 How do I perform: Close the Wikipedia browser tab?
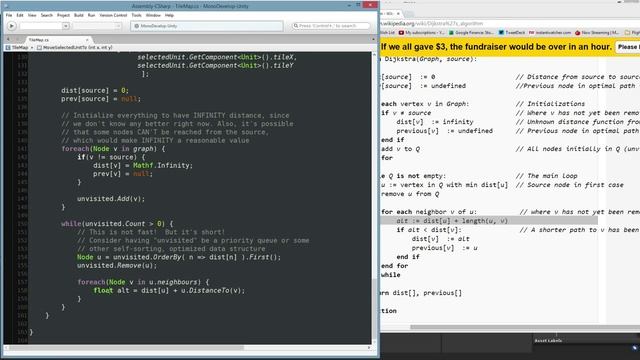tap(398, 13)
